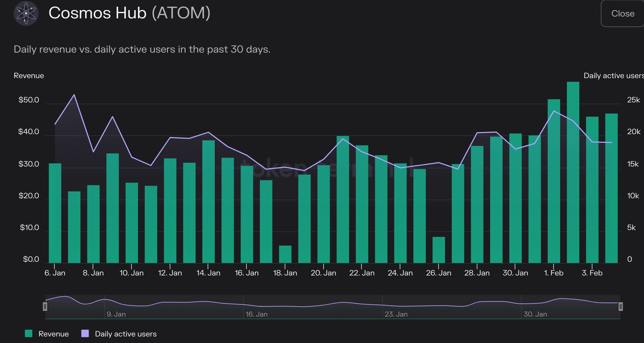Toggle the Revenue legend item
The image size is (644, 343).
(47, 334)
